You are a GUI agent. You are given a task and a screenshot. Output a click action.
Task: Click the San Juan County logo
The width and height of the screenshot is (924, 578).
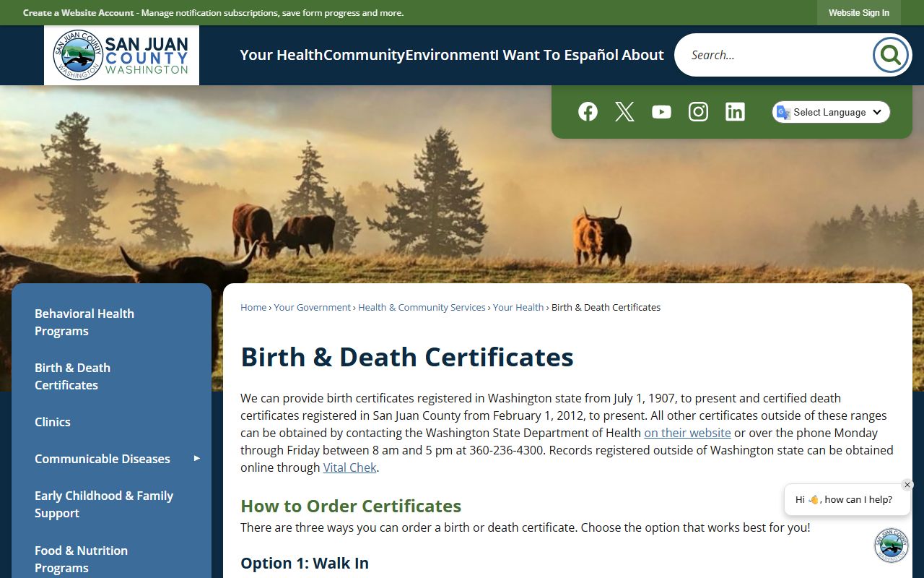click(121, 55)
